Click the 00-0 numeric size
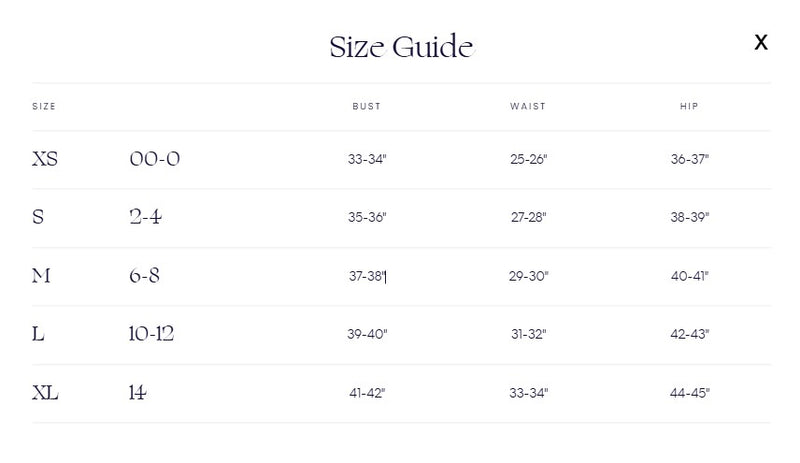Viewport: 800px width, 463px height. click(154, 159)
